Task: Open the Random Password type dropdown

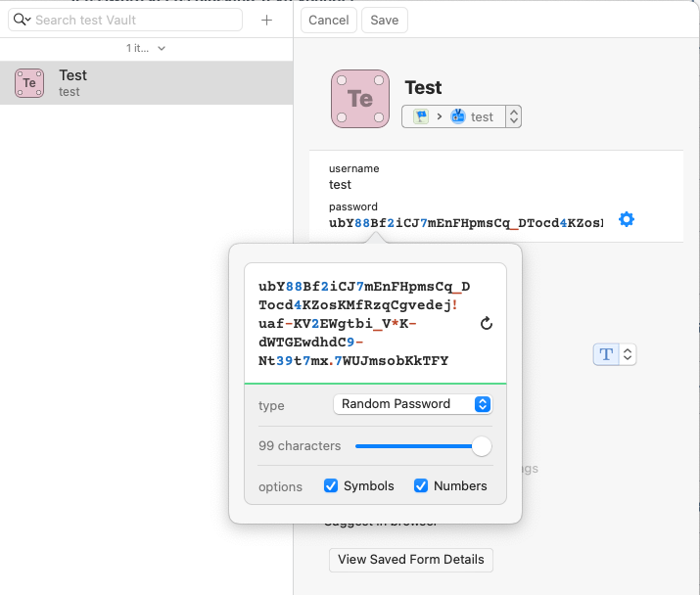Action: coord(412,404)
